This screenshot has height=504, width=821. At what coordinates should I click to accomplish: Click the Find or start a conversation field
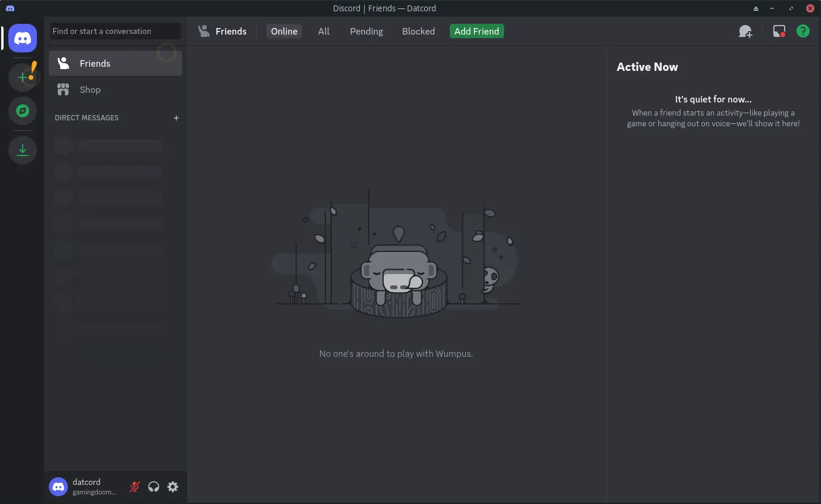click(116, 31)
